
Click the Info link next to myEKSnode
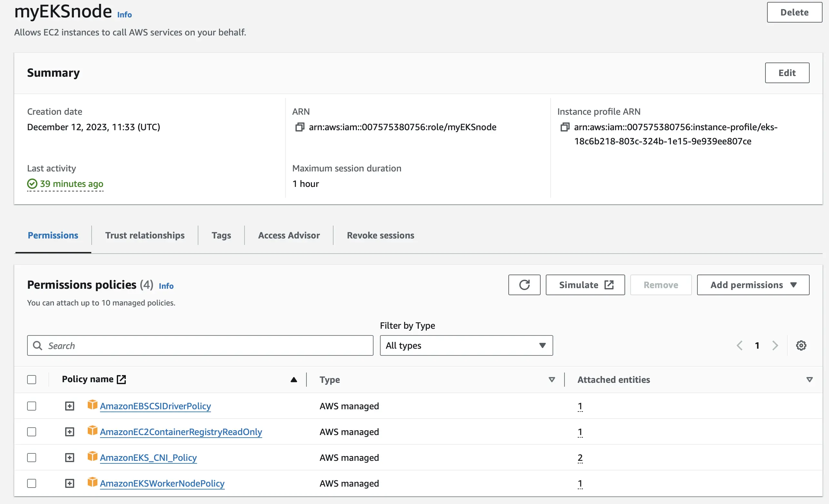(124, 15)
